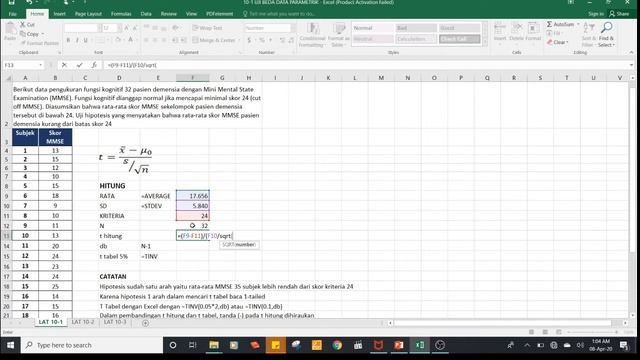Open the Name Box dropdown for F13
Image resolution: width=640 pixels, height=360 pixels.
tap(40, 65)
